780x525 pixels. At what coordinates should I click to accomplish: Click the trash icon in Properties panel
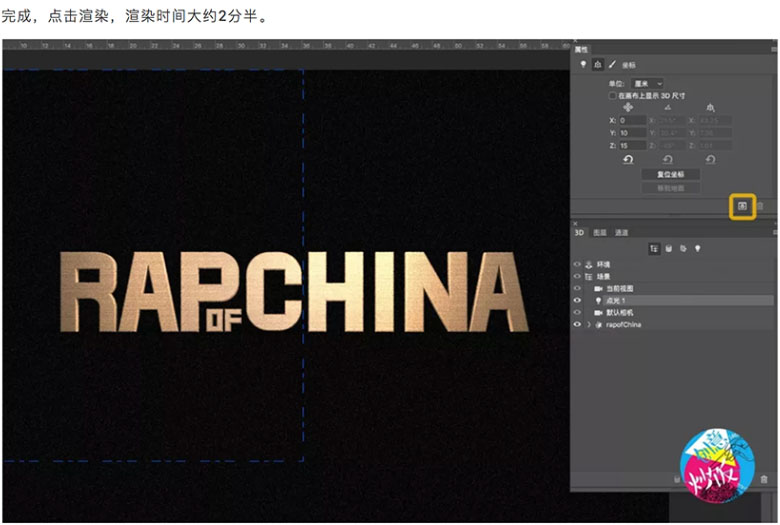tap(760, 206)
